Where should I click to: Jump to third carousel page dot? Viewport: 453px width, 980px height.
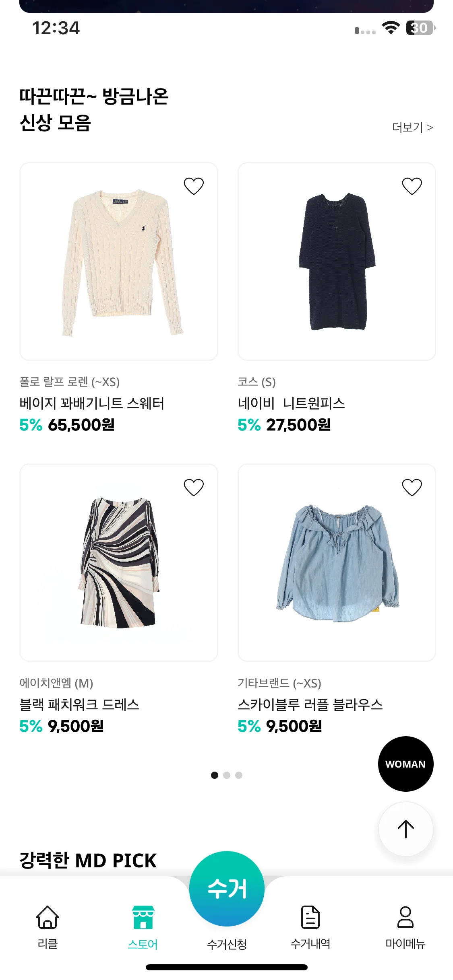(x=239, y=775)
